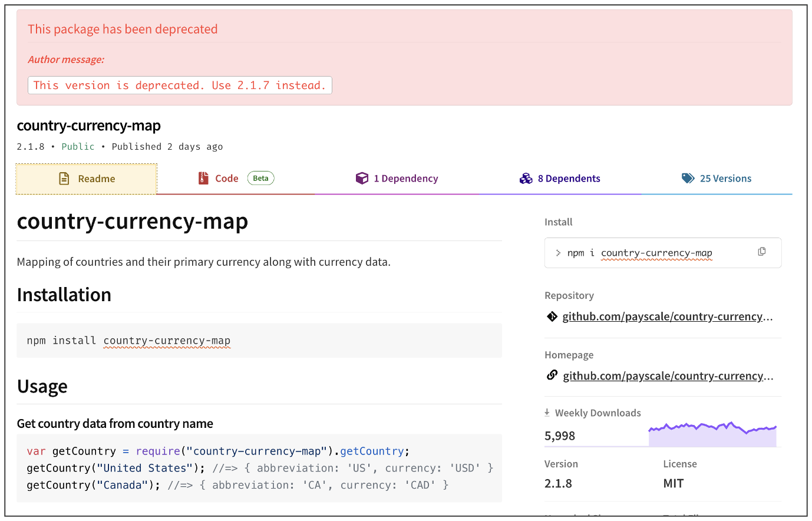Click the chain link icon under Homepage

point(552,375)
